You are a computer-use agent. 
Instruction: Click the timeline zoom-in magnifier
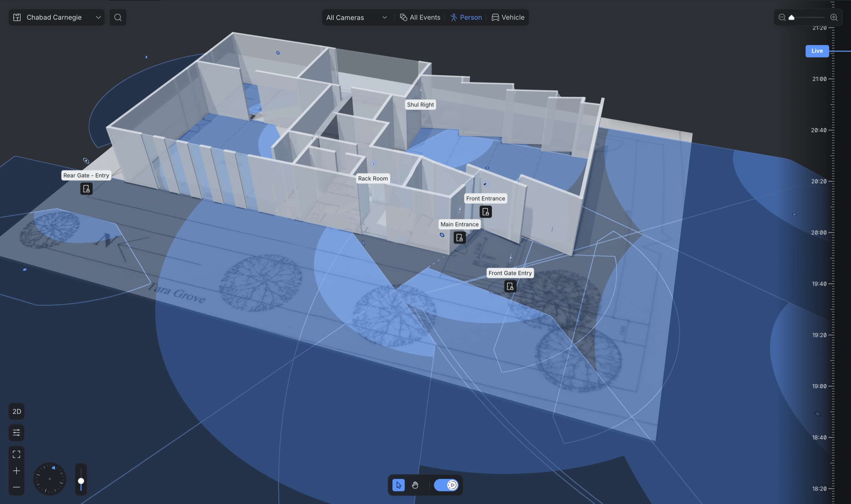[834, 17]
